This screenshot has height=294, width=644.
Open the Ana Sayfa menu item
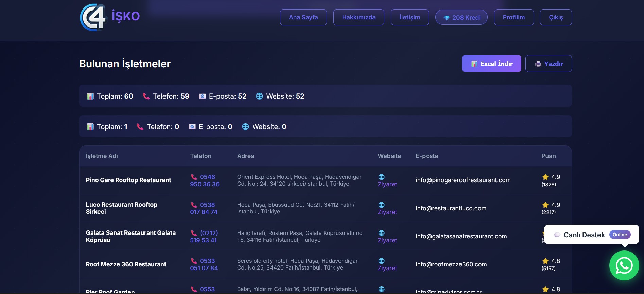(303, 17)
